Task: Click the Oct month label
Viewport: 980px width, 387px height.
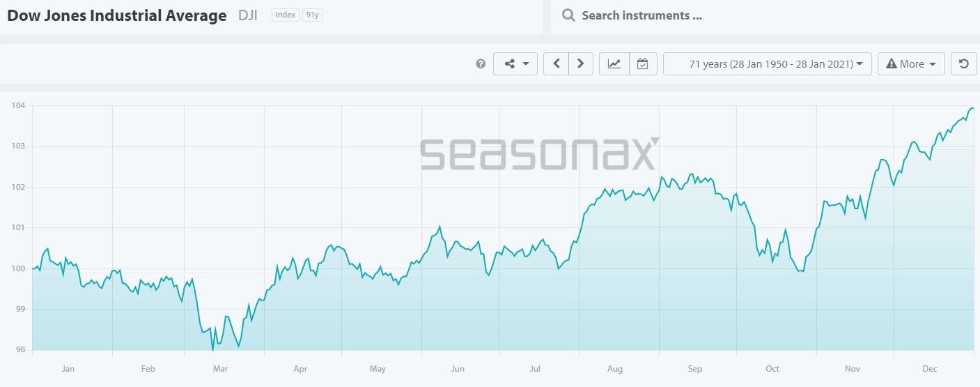Action: [772, 369]
